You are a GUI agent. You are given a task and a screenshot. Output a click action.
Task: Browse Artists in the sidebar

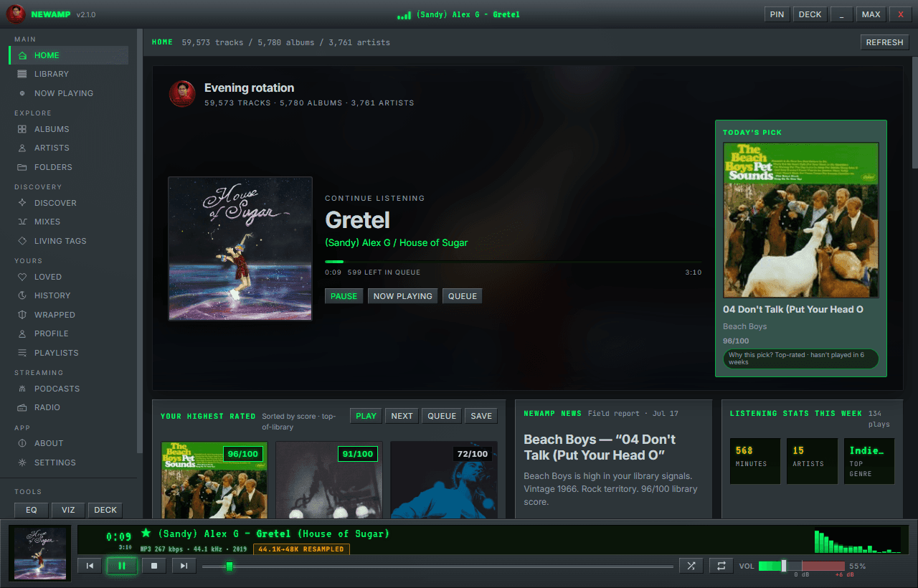point(69,148)
